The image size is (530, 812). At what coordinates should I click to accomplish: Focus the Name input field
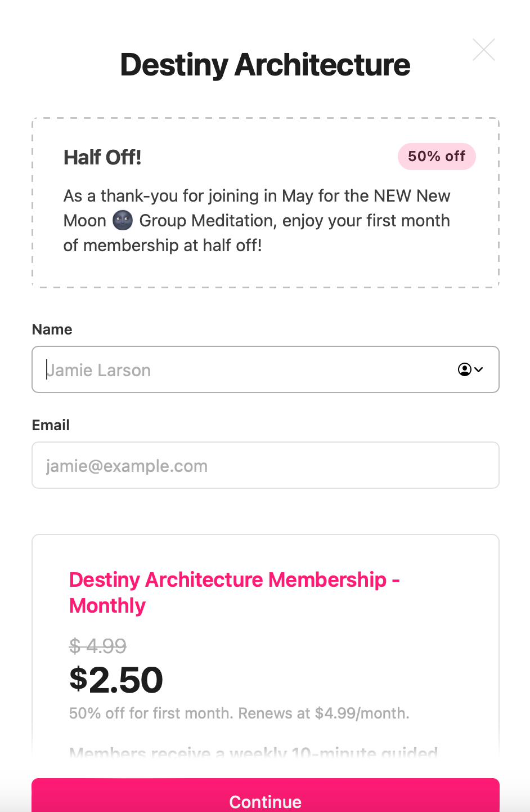pos(266,369)
